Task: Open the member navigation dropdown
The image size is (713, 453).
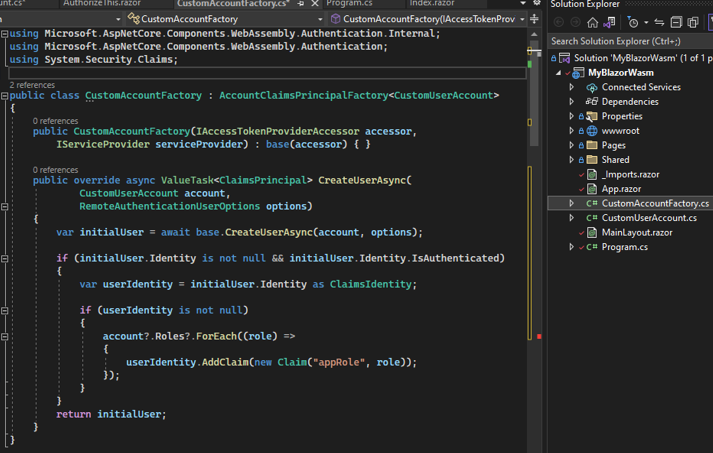Action: (522, 19)
